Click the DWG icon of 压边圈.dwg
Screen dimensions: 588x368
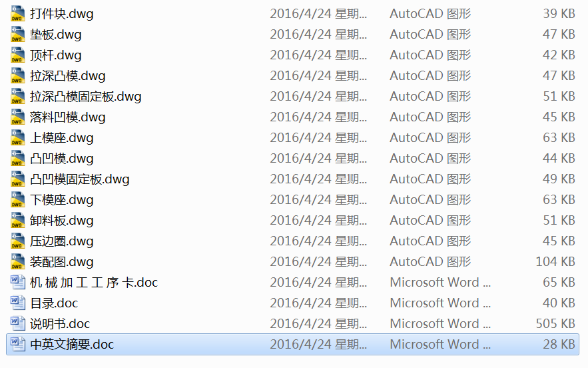(x=17, y=241)
